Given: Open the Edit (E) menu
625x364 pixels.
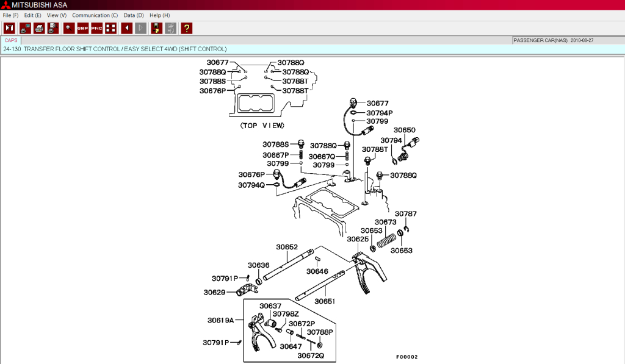Looking at the screenshot, I should click(33, 15).
